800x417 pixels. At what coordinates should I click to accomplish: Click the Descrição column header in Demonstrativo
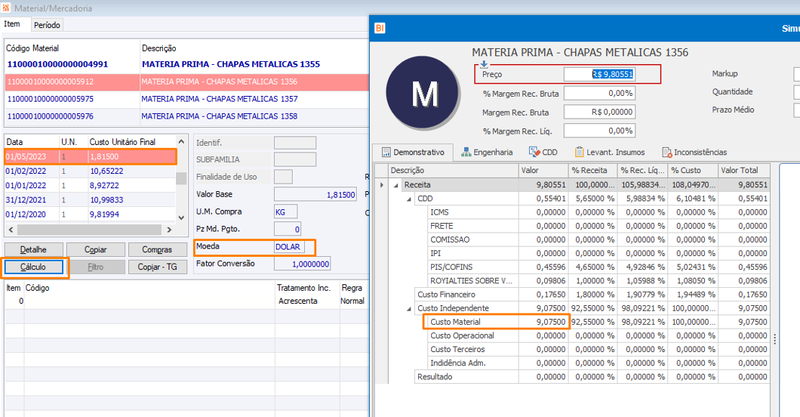pyautogui.click(x=453, y=170)
